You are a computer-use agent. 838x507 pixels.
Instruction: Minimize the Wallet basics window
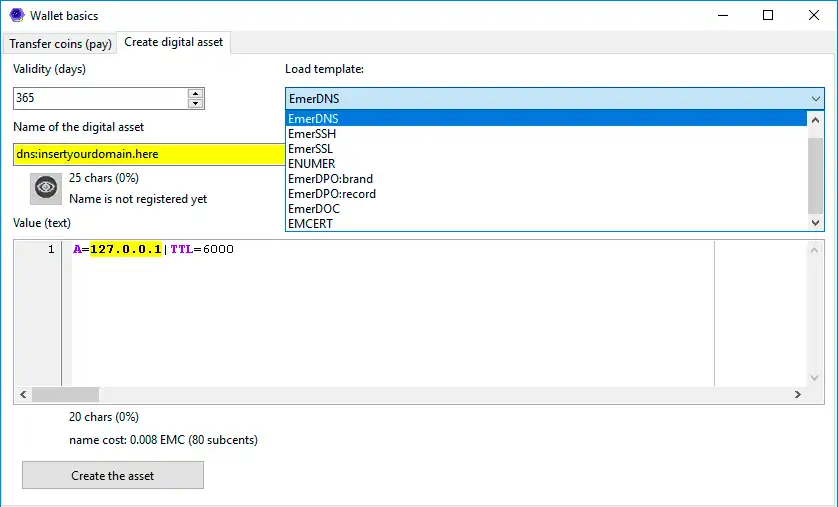coord(723,15)
